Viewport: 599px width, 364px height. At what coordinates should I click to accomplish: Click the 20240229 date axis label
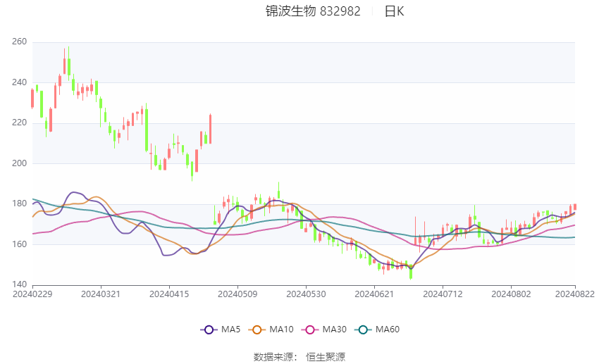tap(32, 294)
